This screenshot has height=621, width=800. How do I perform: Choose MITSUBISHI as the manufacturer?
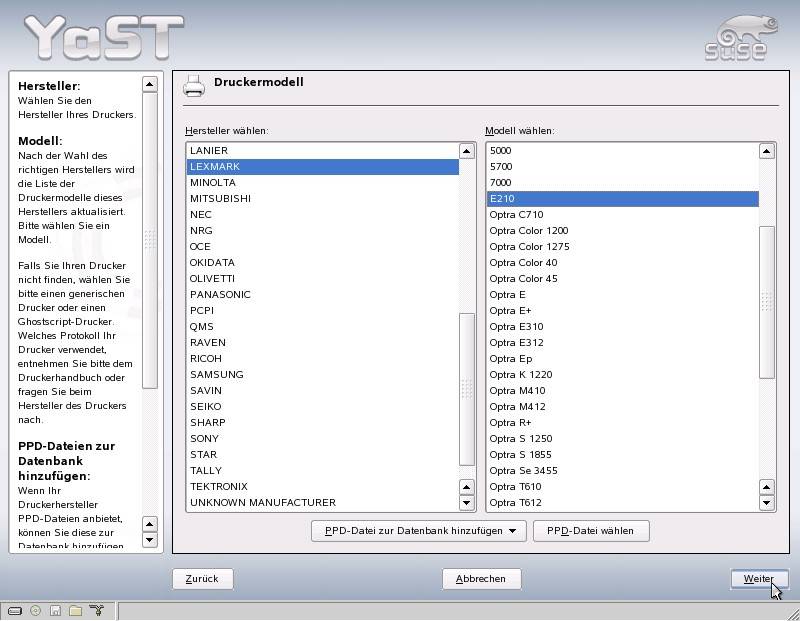[322, 198]
